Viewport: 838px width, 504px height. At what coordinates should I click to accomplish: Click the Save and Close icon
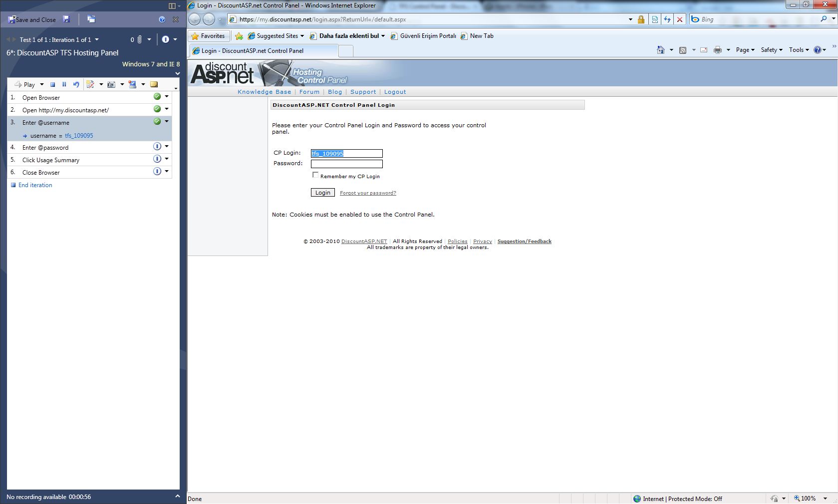(11, 19)
